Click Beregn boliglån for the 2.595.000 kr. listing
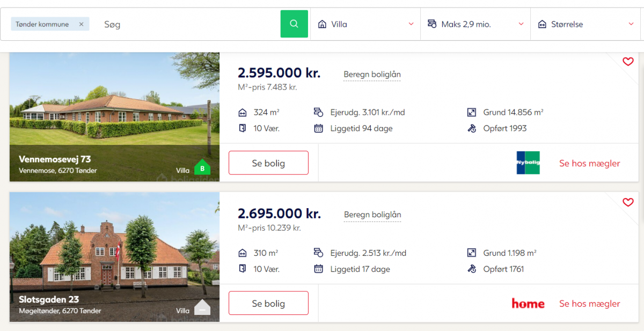644x331 pixels. coord(372,75)
